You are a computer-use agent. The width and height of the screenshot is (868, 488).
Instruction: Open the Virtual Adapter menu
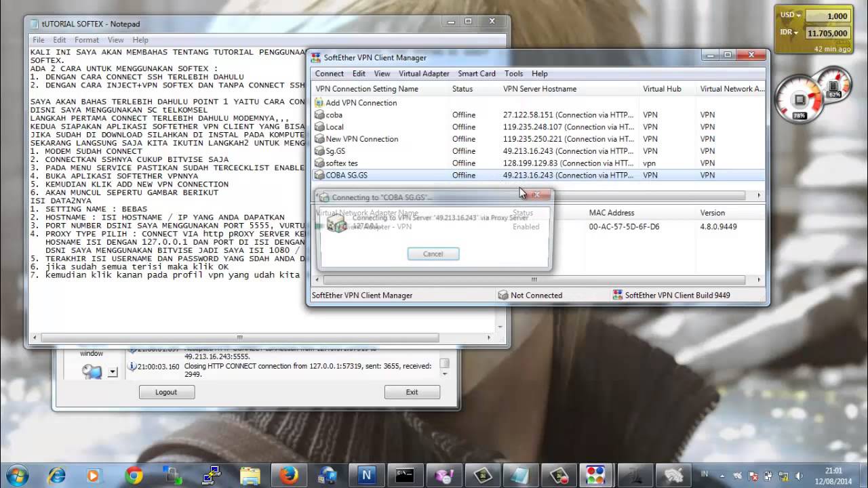[424, 73]
